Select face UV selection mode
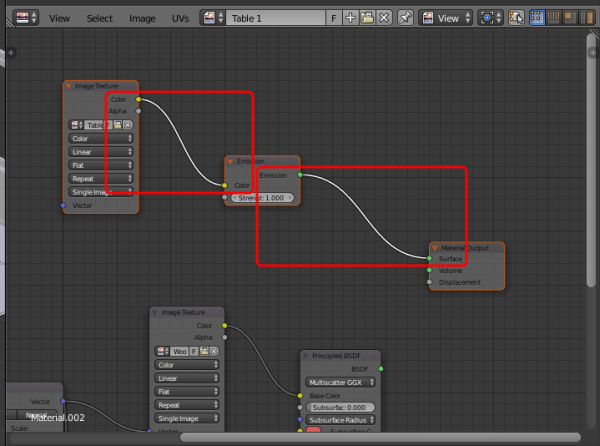The height and width of the screenshot is (446, 600). 570,18
